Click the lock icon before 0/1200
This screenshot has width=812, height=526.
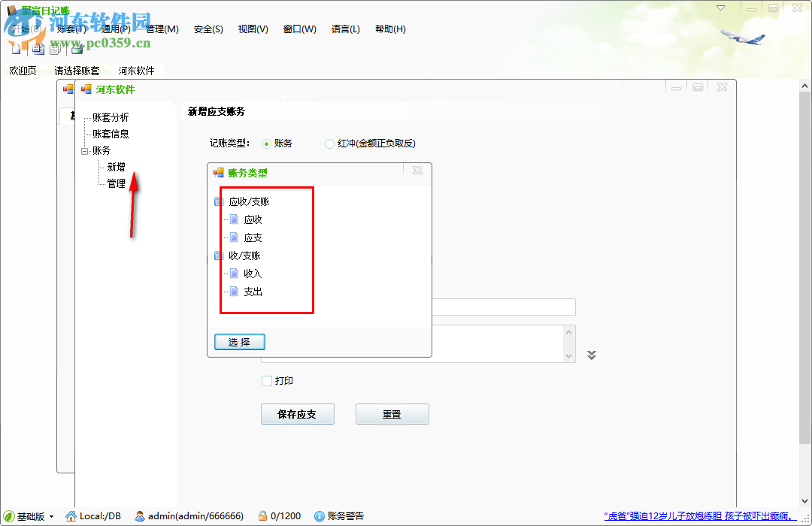click(262, 516)
